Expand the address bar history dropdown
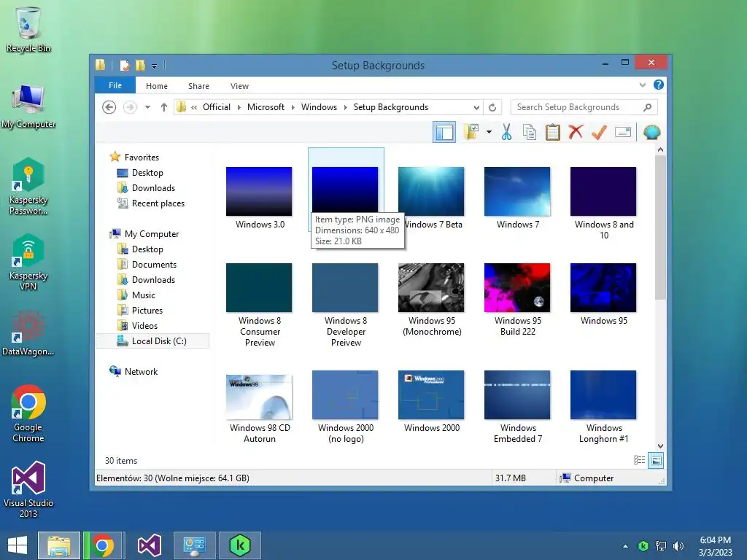Viewport: 747px width, 560px height. 476,107
